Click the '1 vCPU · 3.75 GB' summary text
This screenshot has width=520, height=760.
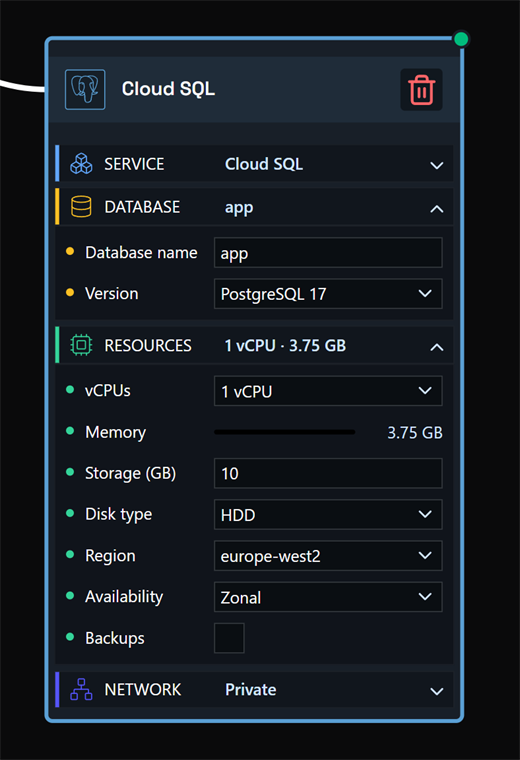[285, 346]
